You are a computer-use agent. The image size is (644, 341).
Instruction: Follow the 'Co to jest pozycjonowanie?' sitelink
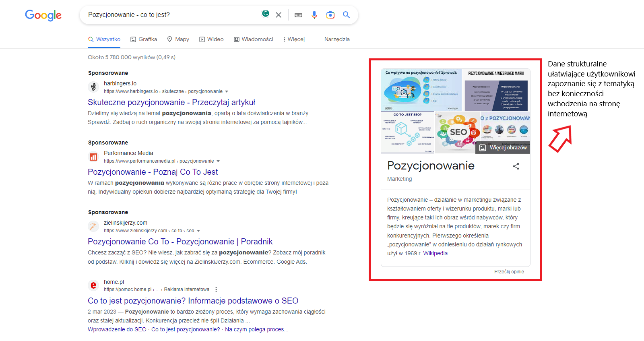186,329
